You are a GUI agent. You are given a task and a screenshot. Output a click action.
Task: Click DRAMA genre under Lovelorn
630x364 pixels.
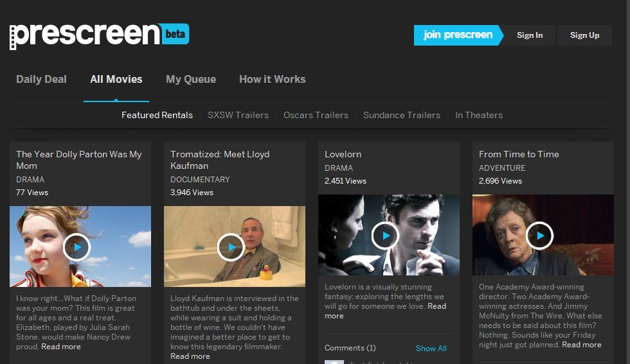click(x=339, y=168)
